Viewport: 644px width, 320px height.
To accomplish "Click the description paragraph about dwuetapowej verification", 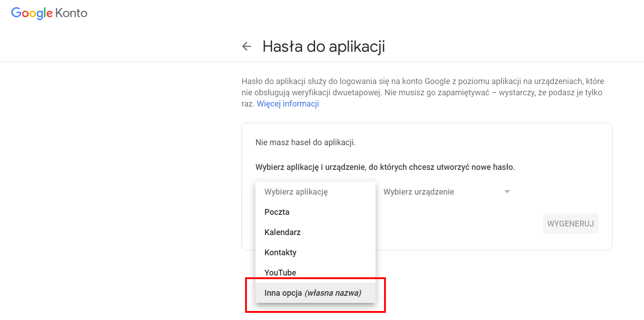I will point(423,93).
